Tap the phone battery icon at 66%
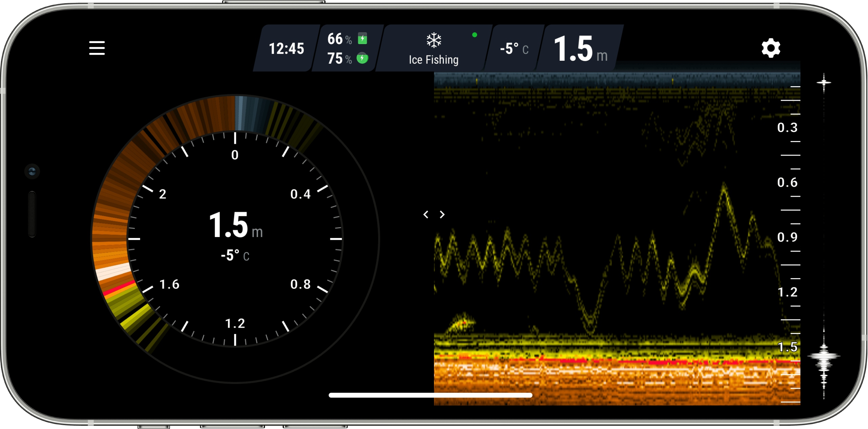This screenshot has width=868, height=429. coord(362,39)
